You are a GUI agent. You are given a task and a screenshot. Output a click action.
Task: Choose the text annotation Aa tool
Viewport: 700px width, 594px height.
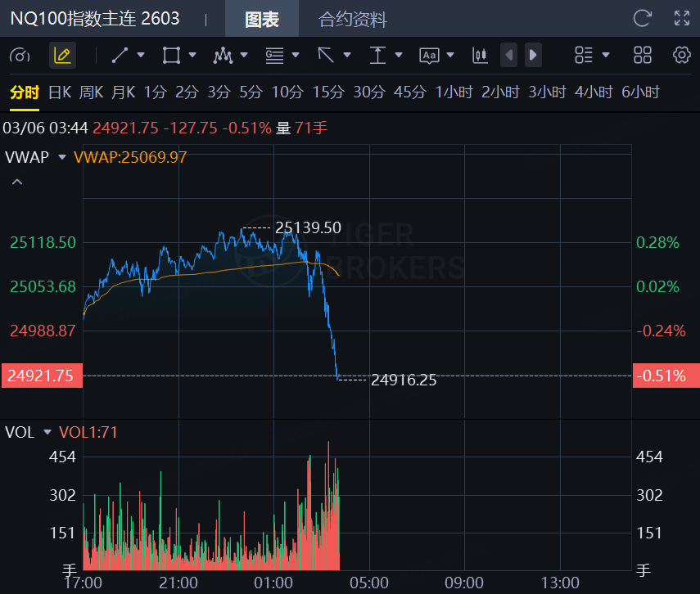[429, 55]
